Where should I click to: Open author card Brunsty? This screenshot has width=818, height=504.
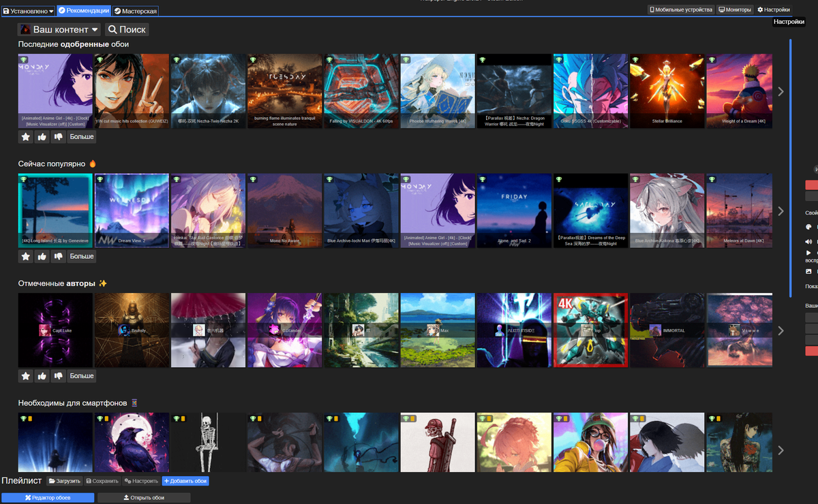(x=132, y=330)
